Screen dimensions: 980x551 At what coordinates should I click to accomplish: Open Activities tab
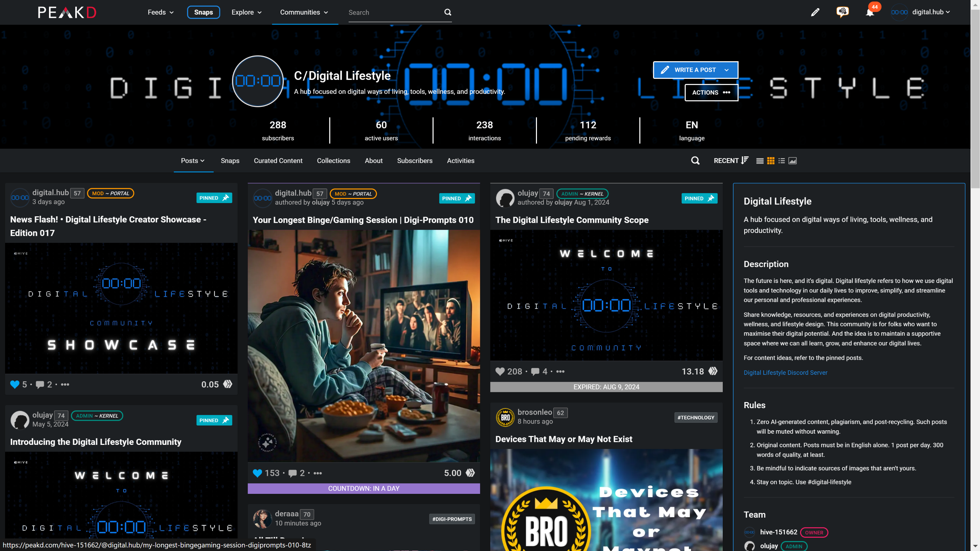pos(461,161)
